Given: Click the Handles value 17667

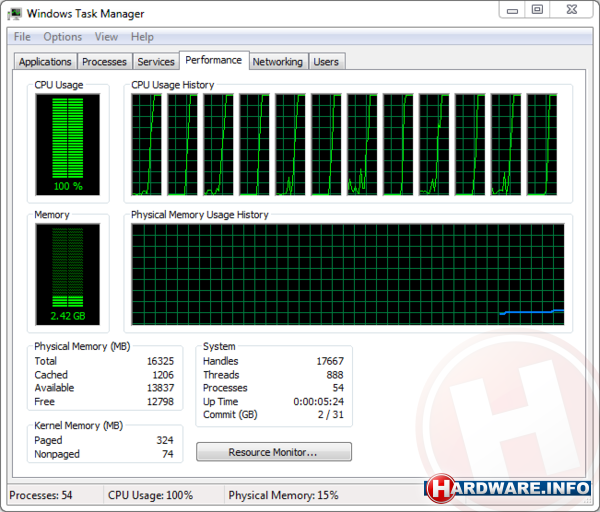Looking at the screenshot, I should click(330, 361).
